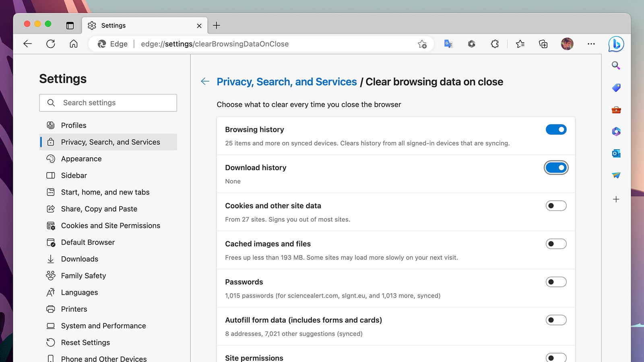Turn off Download history toggle
Viewport: 644px width, 362px height.
556,168
